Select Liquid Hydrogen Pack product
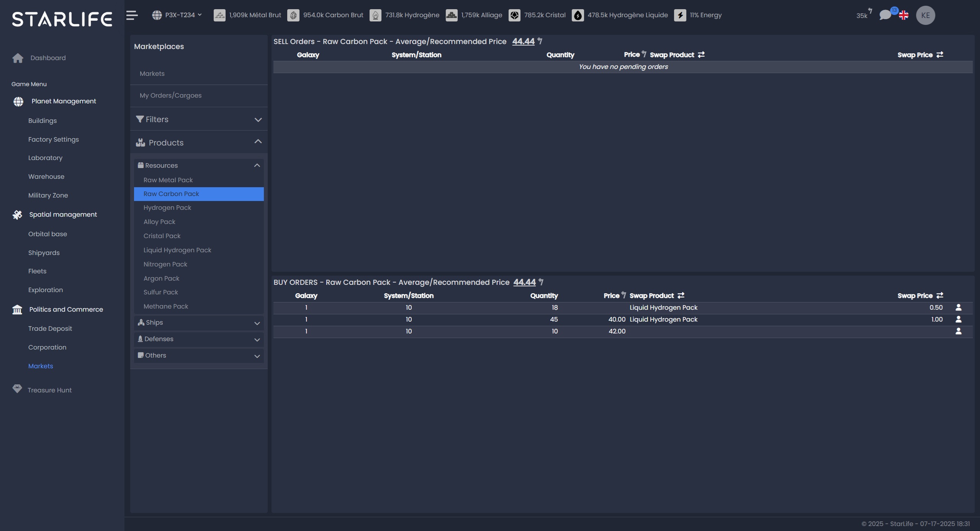This screenshot has width=980, height=531. click(199, 250)
